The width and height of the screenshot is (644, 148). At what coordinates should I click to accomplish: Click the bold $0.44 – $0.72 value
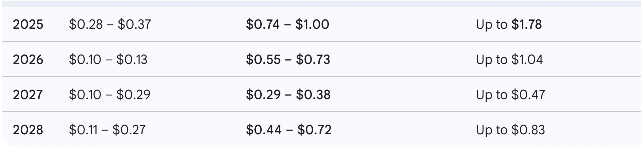click(288, 130)
